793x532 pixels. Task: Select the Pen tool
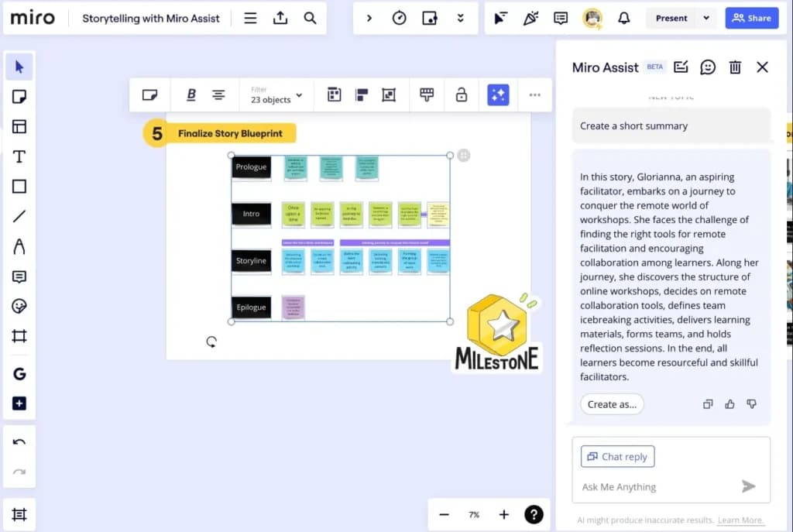coord(19,246)
